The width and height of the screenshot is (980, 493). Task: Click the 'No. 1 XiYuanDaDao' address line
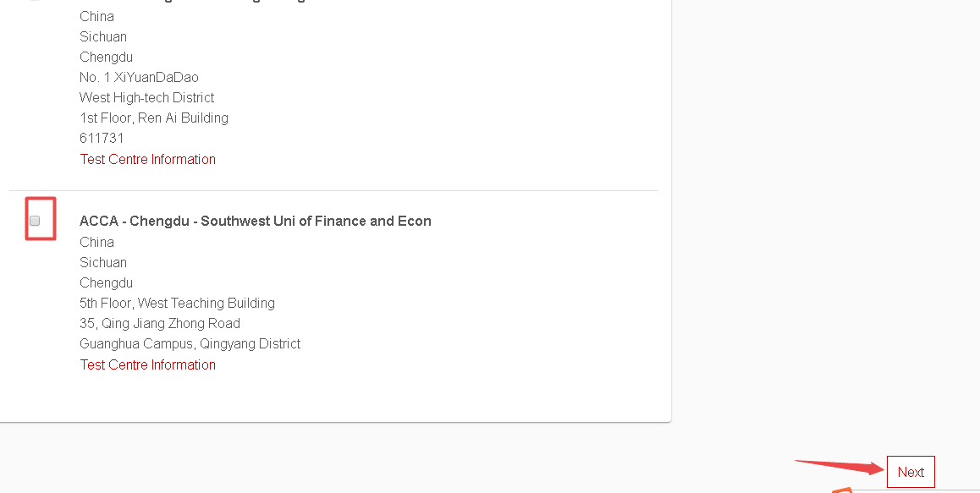click(139, 77)
